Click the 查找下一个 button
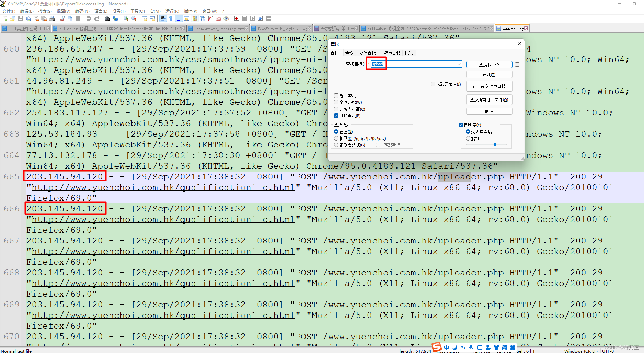Viewport: 644px width, 353px height. coord(489,65)
